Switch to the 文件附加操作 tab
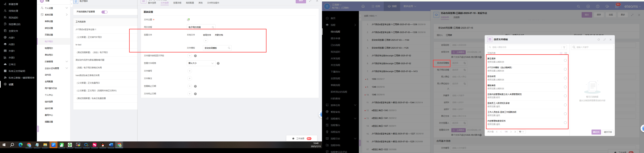This screenshot has width=644, height=153. click(x=213, y=3)
